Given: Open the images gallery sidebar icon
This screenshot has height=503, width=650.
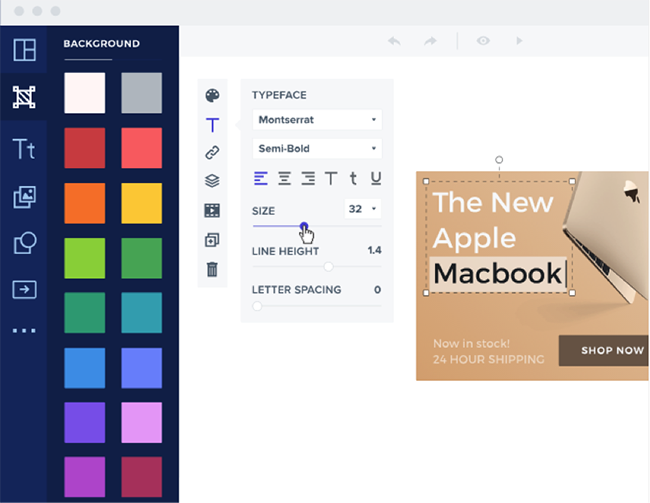Looking at the screenshot, I should [24, 197].
